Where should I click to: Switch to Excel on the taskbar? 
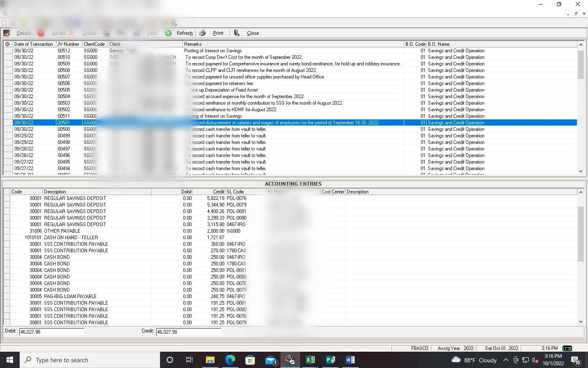pyautogui.click(x=310, y=360)
